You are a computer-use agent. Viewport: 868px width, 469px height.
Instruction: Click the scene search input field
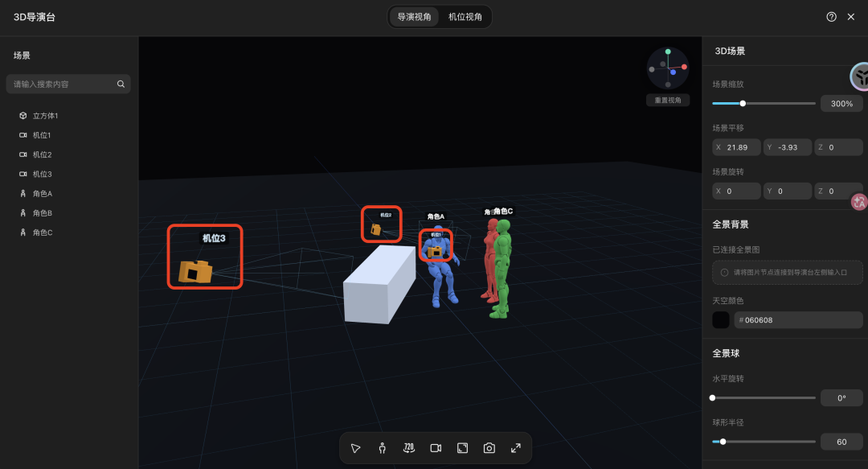(68, 84)
